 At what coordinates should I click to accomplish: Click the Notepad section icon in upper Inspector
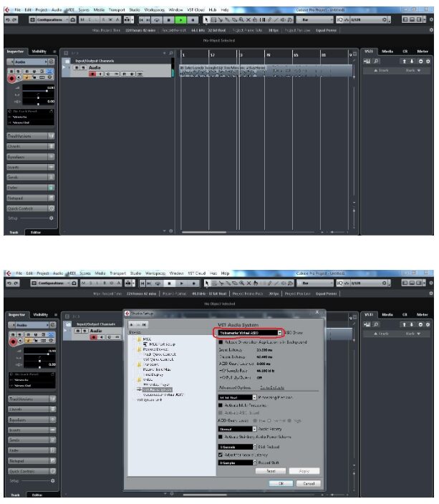click(52, 198)
